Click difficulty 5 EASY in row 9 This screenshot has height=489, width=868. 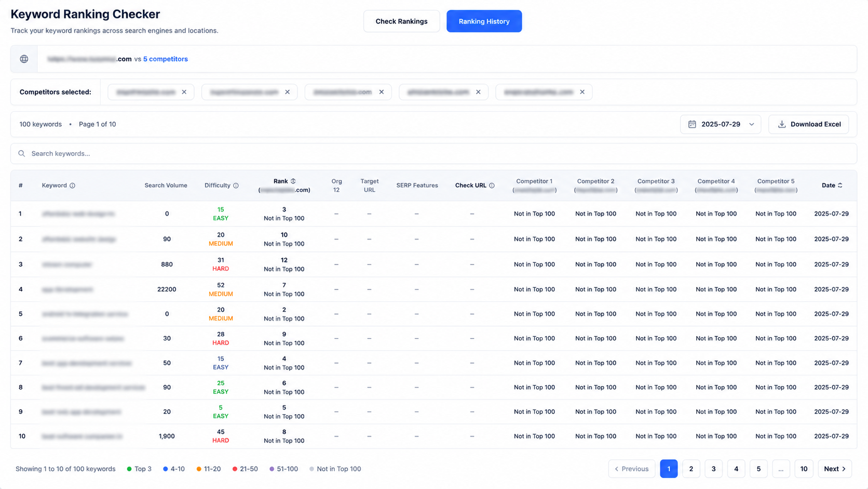tap(221, 412)
